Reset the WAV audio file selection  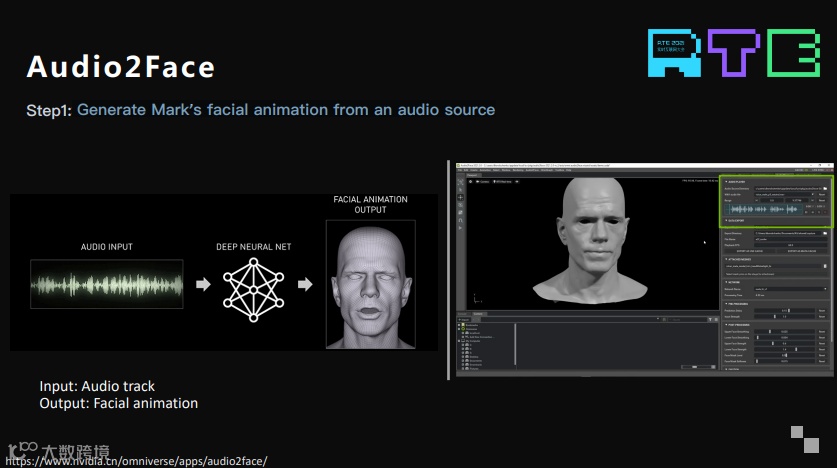point(822,194)
